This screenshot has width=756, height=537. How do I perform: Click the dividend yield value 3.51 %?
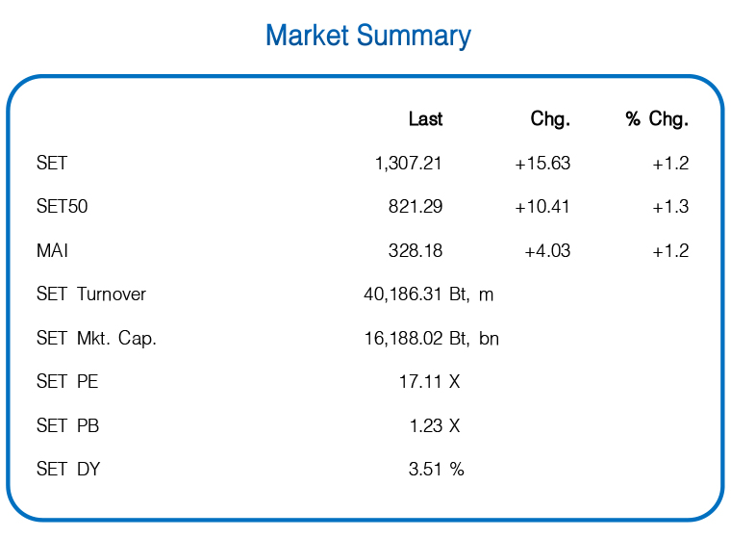click(437, 470)
